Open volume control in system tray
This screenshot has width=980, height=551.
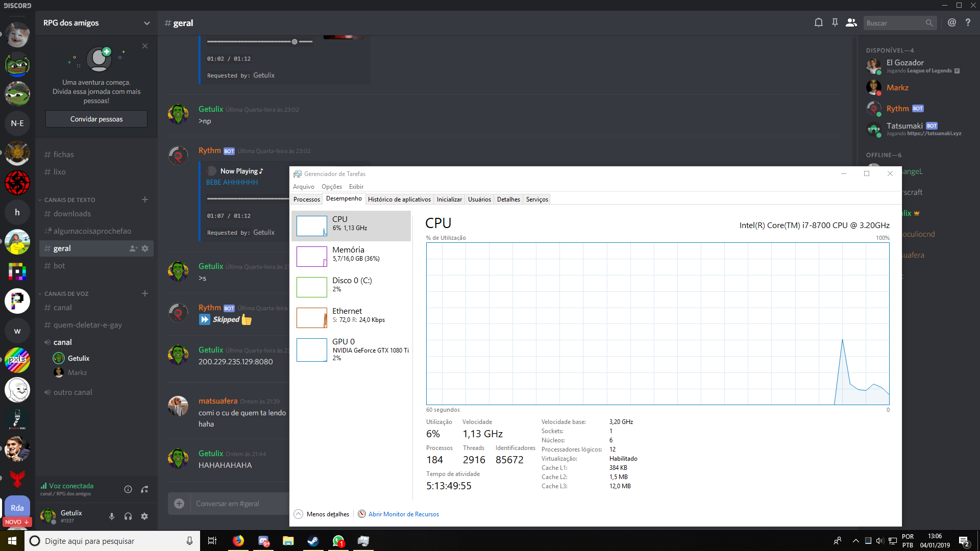point(879,541)
